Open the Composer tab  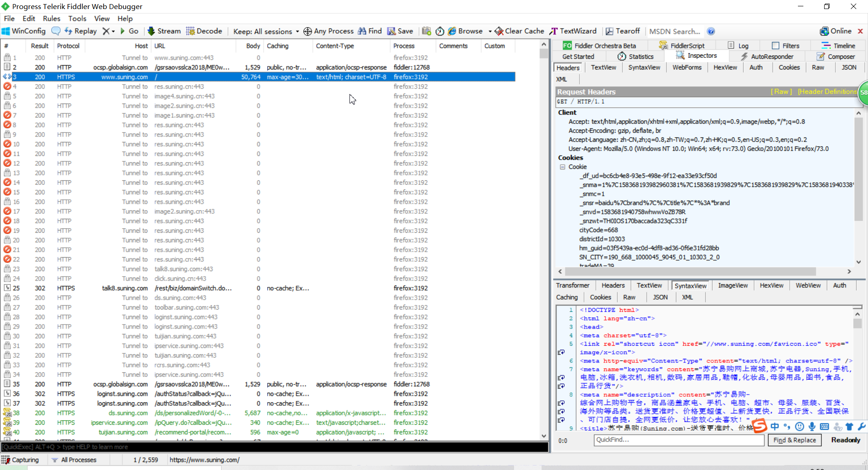(x=835, y=56)
